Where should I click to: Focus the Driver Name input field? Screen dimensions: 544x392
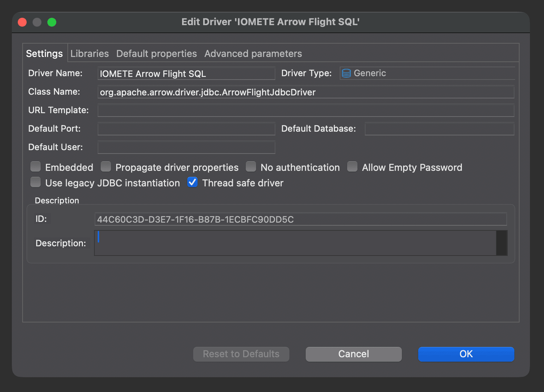tap(187, 73)
